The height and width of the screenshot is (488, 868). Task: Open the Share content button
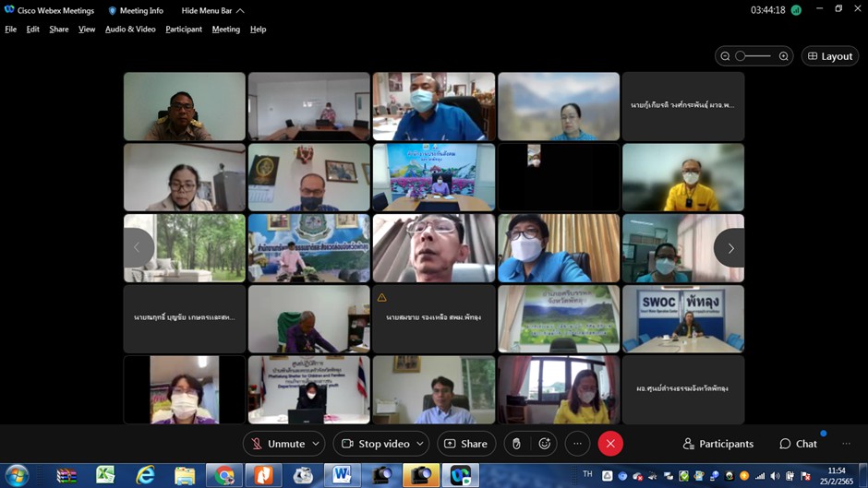coord(466,444)
